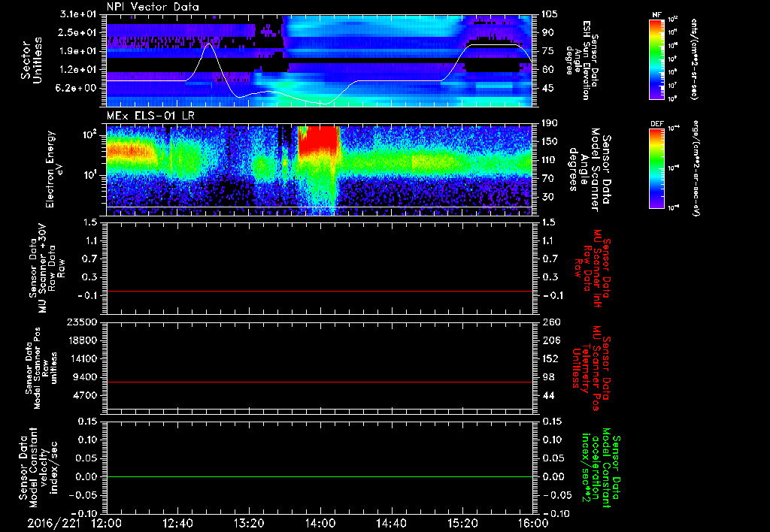Click the 260 telemetry tick label

click(x=551, y=322)
